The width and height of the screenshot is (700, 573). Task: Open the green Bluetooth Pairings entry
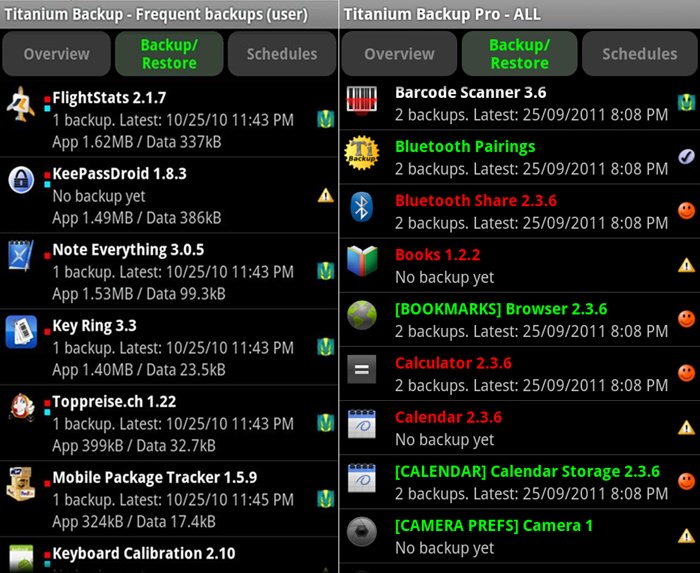[x=520, y=157]
